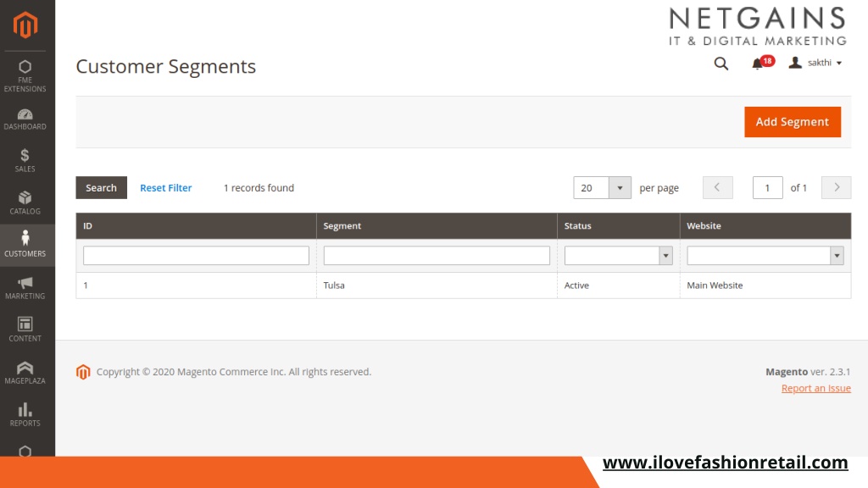868x488 pixels.
Task: Click the ID filter input field
Action: click(196, 256)
